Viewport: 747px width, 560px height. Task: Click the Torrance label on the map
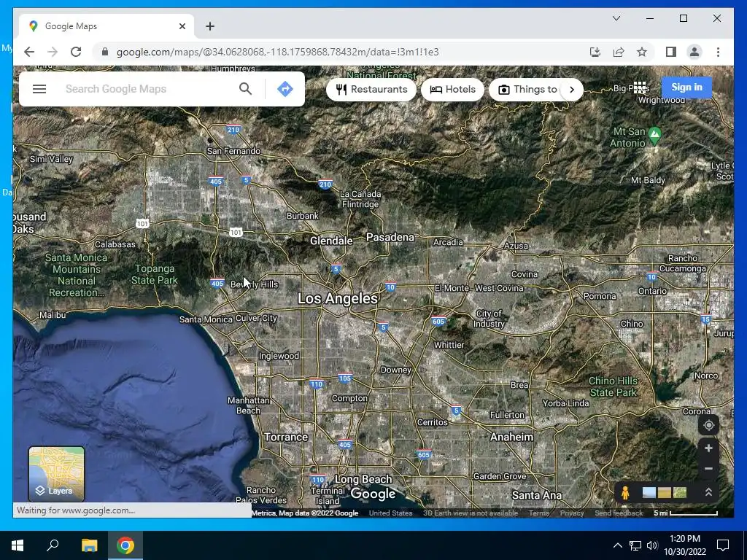click(286, 437)
